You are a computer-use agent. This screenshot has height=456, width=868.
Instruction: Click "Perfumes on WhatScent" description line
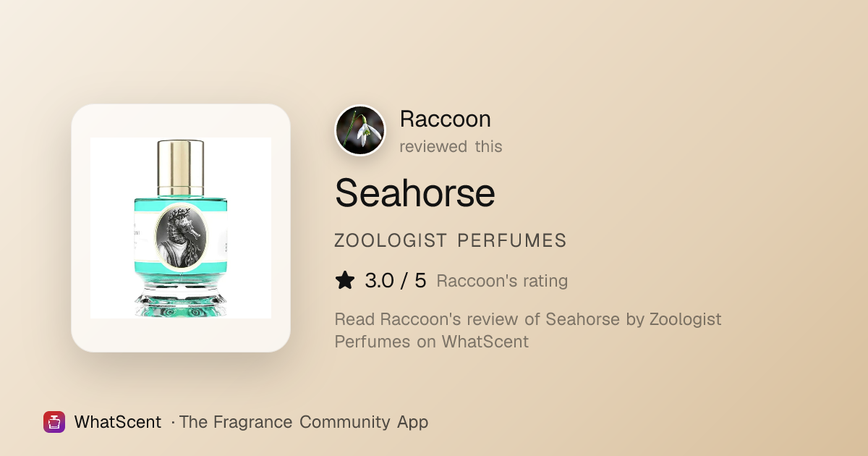432,342
